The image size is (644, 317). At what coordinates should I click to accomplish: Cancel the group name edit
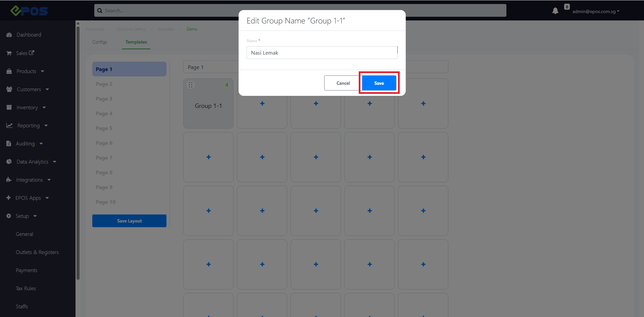click(x=343, y=83)
